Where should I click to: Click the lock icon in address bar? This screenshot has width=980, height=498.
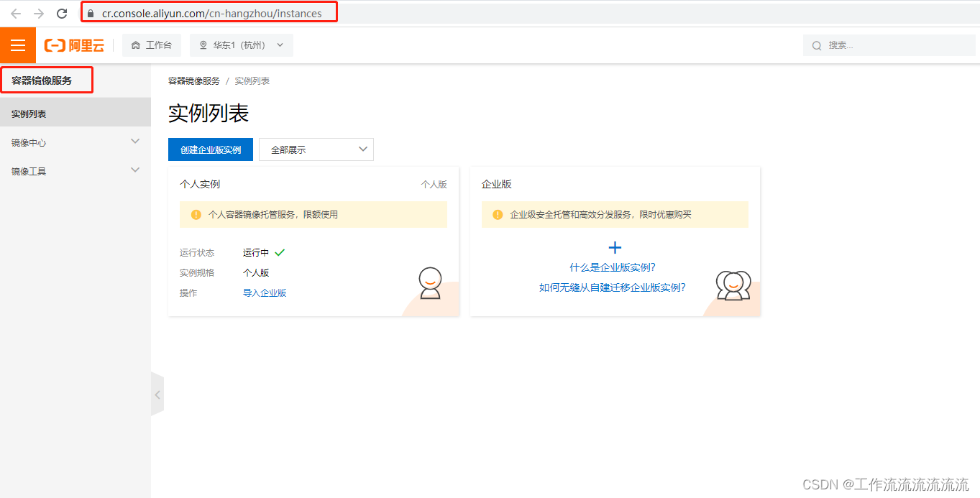[91, 14]
